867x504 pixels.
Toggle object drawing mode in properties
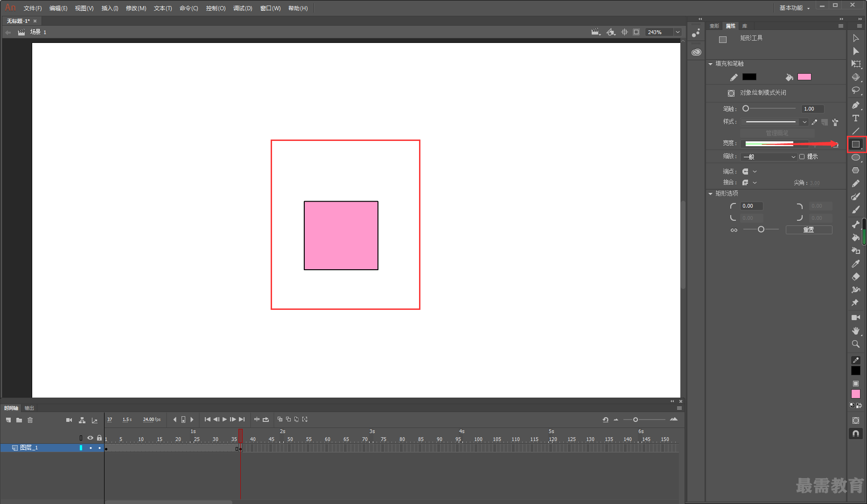(731, 93)
